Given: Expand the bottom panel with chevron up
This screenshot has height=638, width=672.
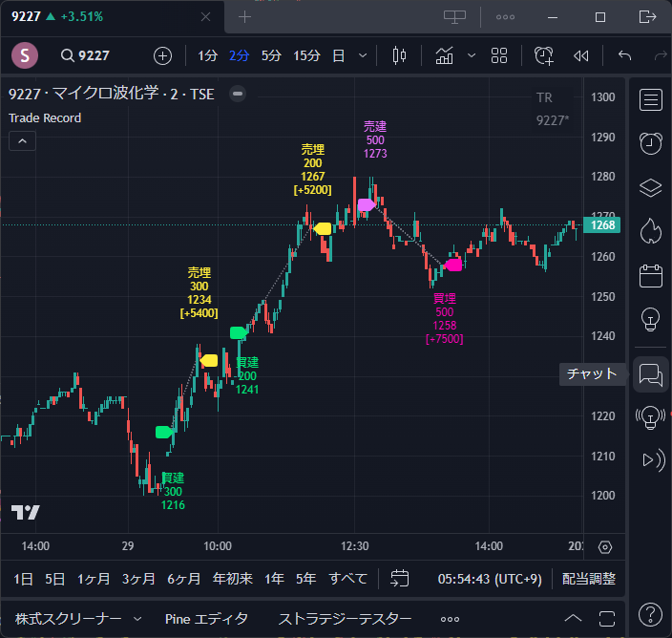Looking at the screenshot, I should pos(573,619).
